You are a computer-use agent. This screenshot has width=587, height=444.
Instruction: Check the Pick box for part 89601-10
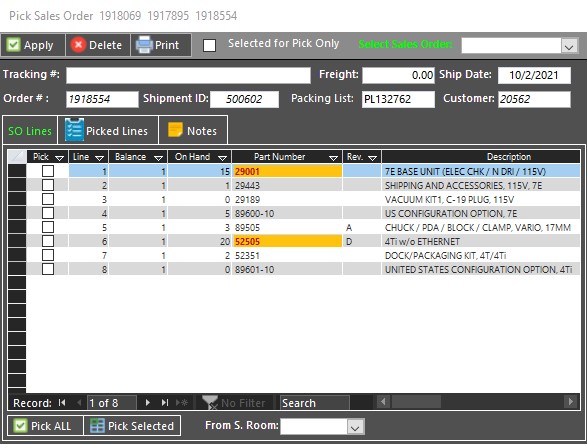[48, 269]
